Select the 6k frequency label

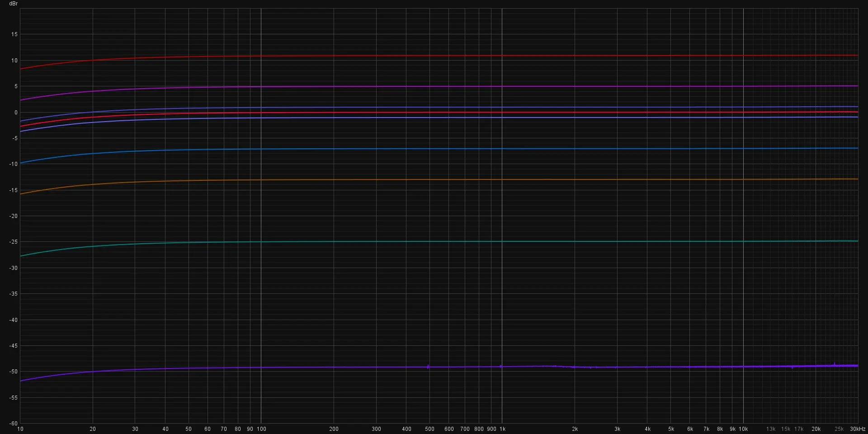click(690, 429)
